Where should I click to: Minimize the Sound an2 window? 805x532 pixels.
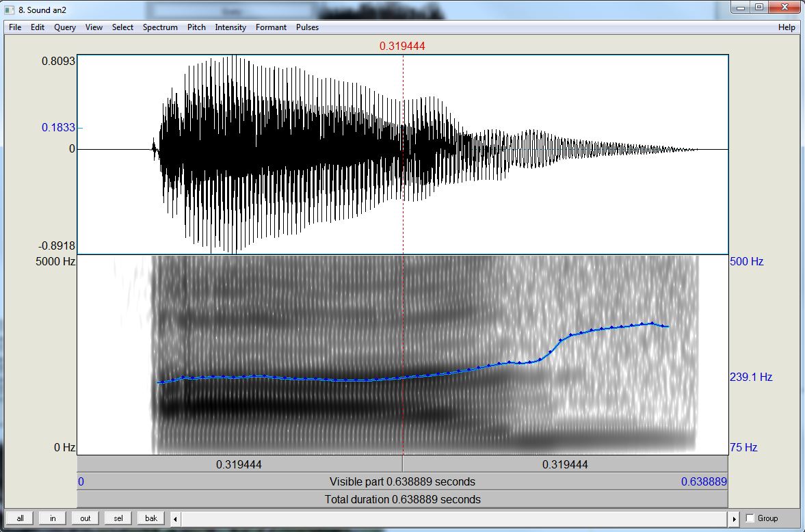(741, 8)
